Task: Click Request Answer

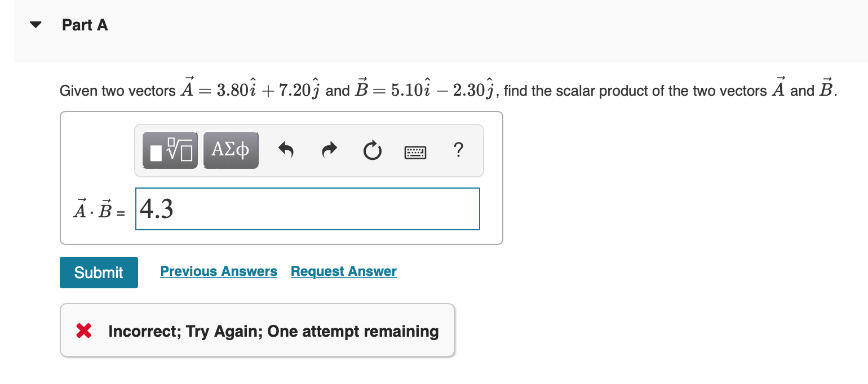Action: pyautogui.click(x=343, y=271)
